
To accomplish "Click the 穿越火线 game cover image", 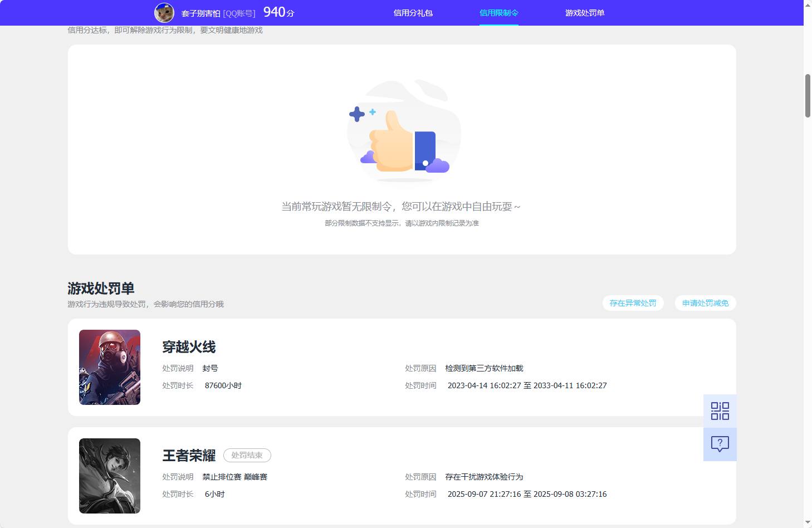I will 109,367.
